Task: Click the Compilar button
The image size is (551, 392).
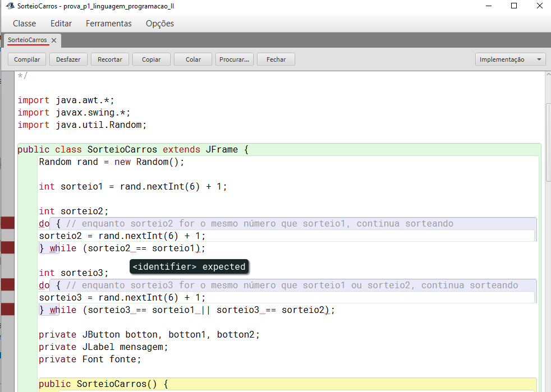Action: 27,59
